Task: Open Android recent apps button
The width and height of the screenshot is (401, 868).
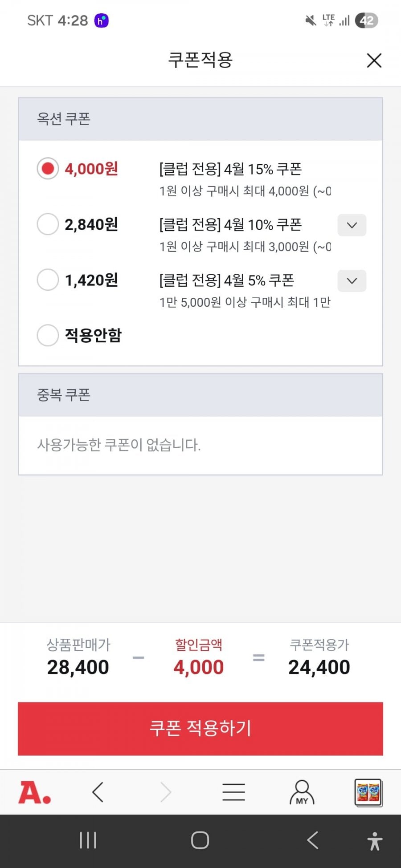Action: tap(88, 840)
